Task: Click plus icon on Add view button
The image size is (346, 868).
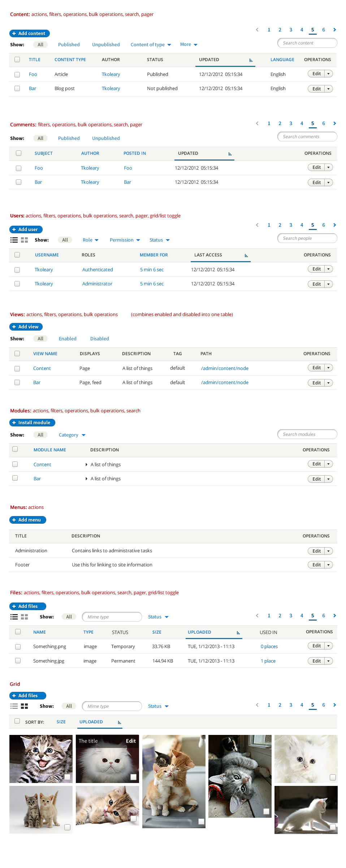Action: coord(14,327)
